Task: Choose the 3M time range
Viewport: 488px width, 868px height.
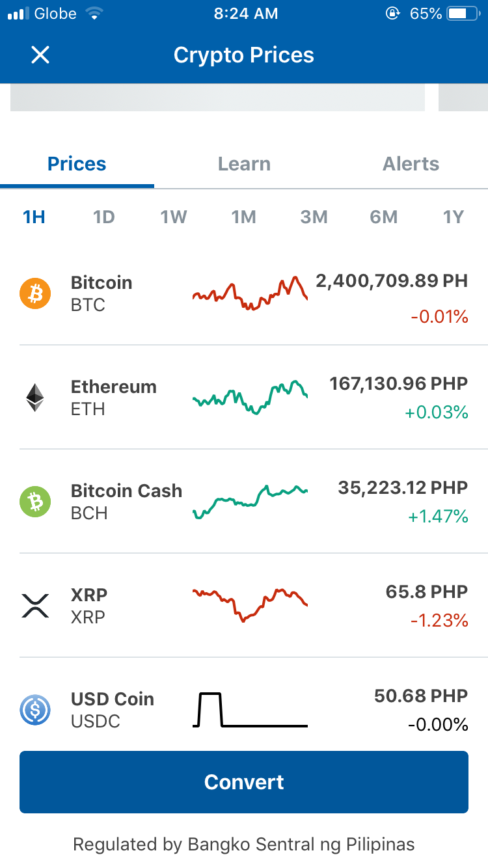Action: click(x=314, y=217)
